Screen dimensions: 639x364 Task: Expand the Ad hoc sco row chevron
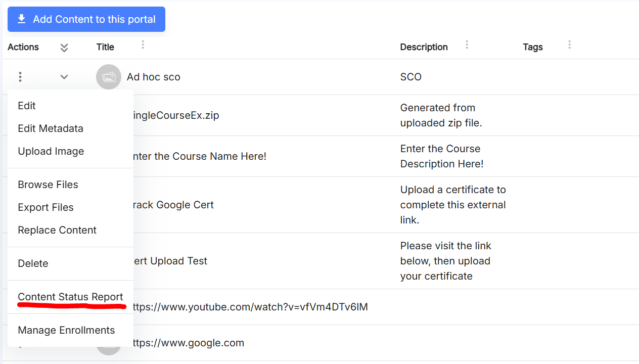point(64,77)
